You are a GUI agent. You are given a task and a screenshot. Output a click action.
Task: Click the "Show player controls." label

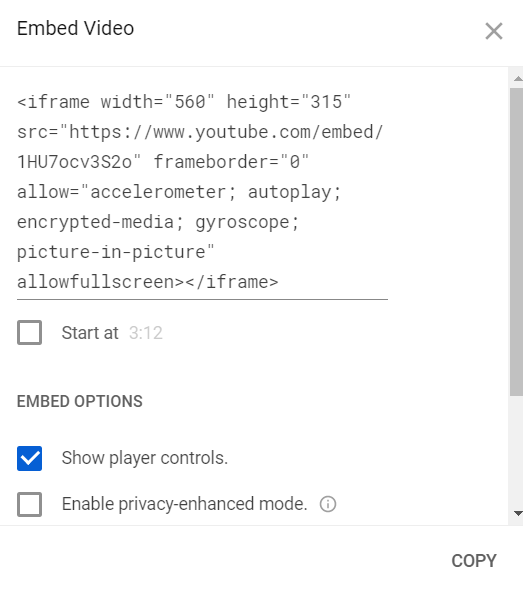click(145, 458)
